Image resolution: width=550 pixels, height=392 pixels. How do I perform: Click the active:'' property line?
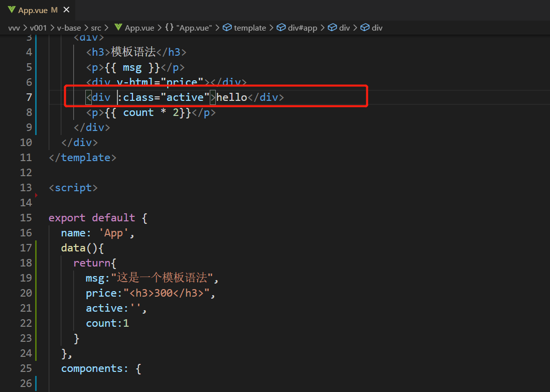(116, 308)
